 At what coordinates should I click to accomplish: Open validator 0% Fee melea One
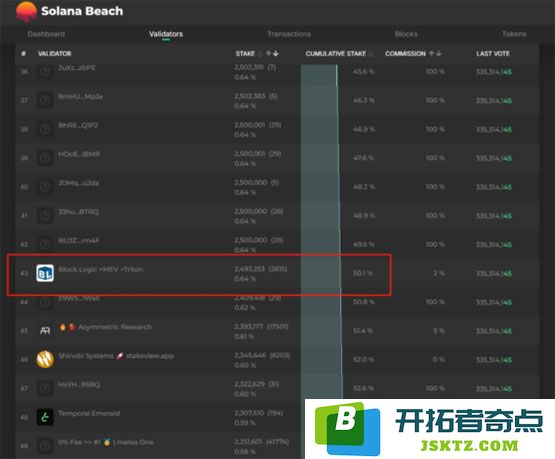tap(106, 442)
